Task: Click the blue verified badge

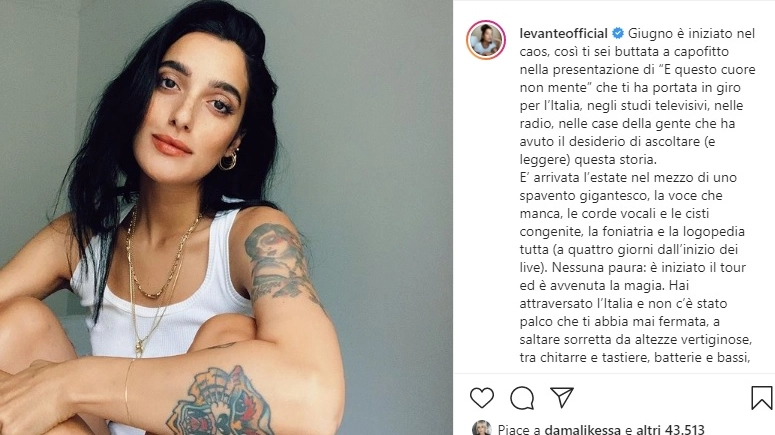Action: pos(618,34)
